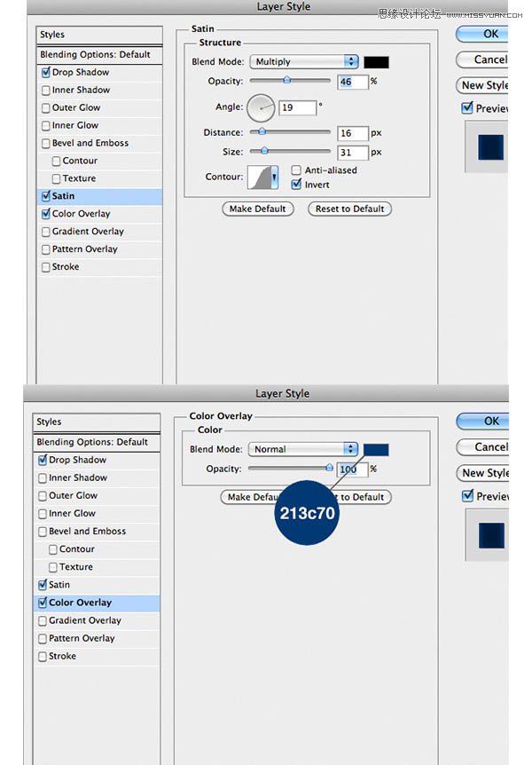The image size is (532, 765).
Task: Click the contour curve thumbnail
Action: tap(260, 177)
